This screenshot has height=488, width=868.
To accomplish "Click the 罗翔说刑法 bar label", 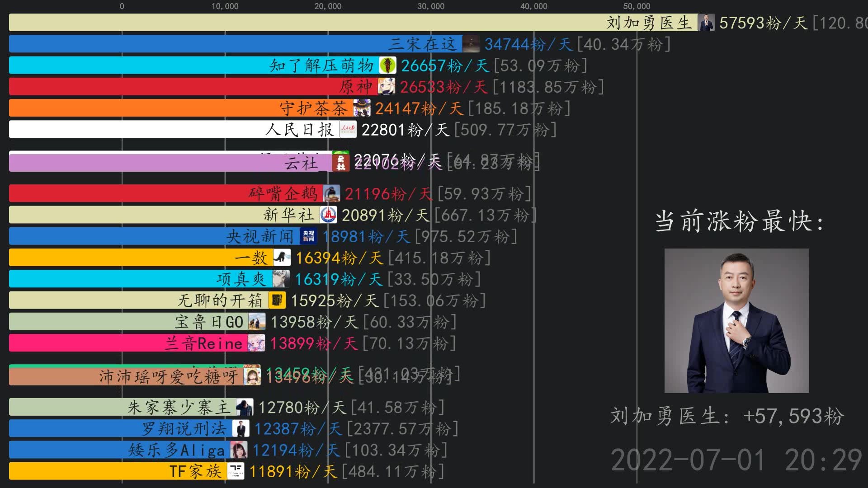I will click(x=184, y=428).
